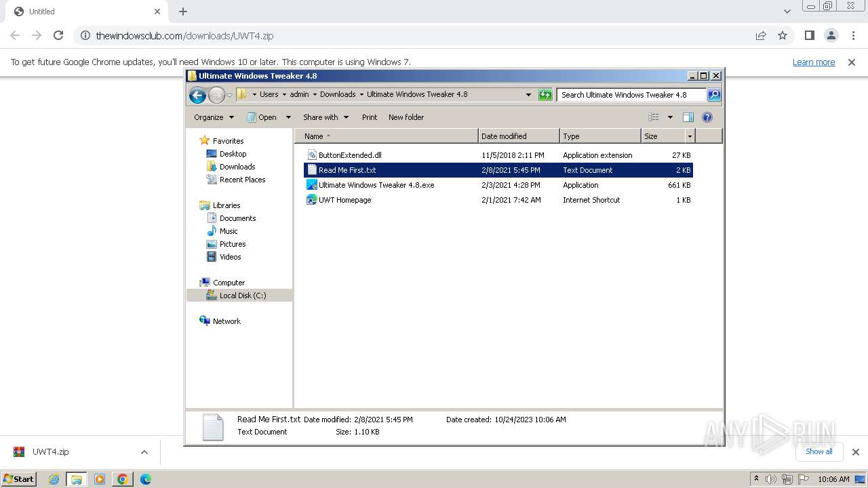Screen dimensions: 868x488
Task: Open Desktop in the navigation pane
Action: pos(233,154)
